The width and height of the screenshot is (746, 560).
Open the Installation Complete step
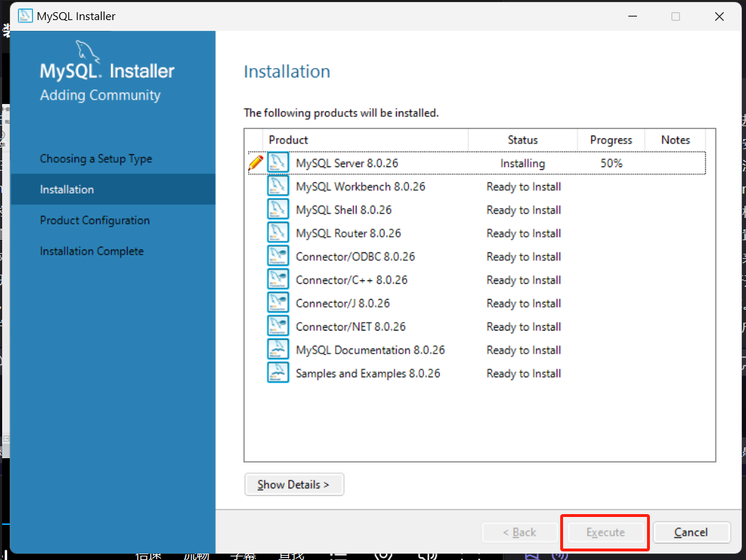[92, 251]
